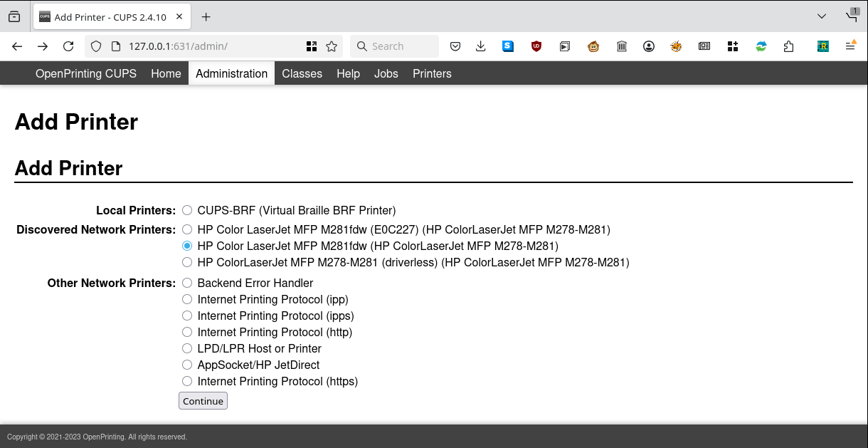Viewport: 868px width, 448px height.
Task: Select HP ColorLaserJet M278-M281 driverless radio
Action: 187,262
